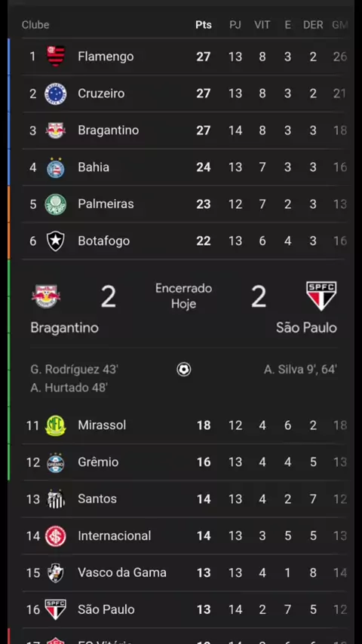Click the soccer ball goals icon
Screen dimensions: 362x644
[x=184, y=370]
